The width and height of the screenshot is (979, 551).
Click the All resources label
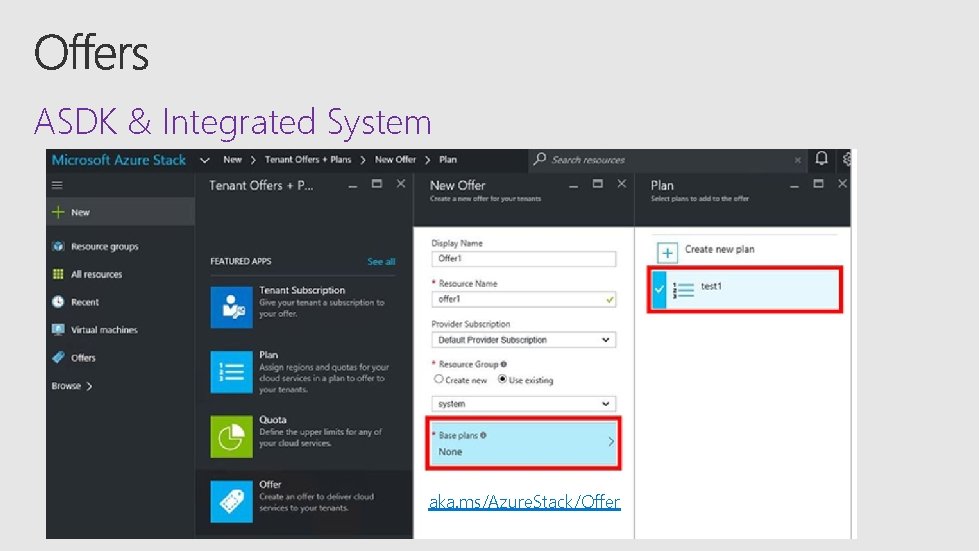tap(96, 274)
